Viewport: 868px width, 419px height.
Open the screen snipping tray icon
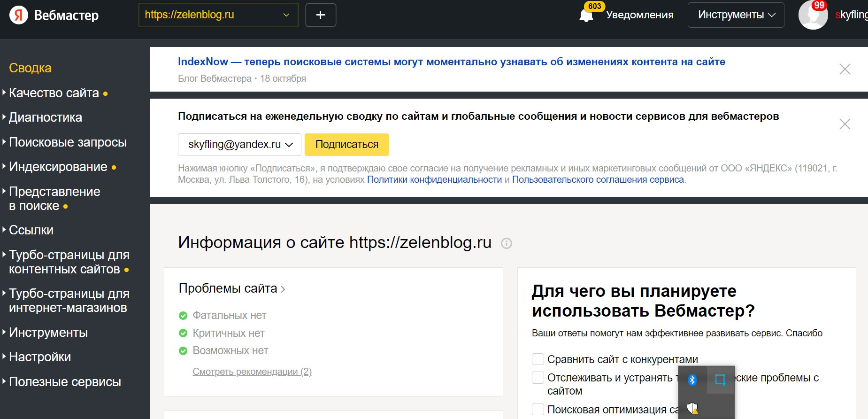[x=720, y=380]
